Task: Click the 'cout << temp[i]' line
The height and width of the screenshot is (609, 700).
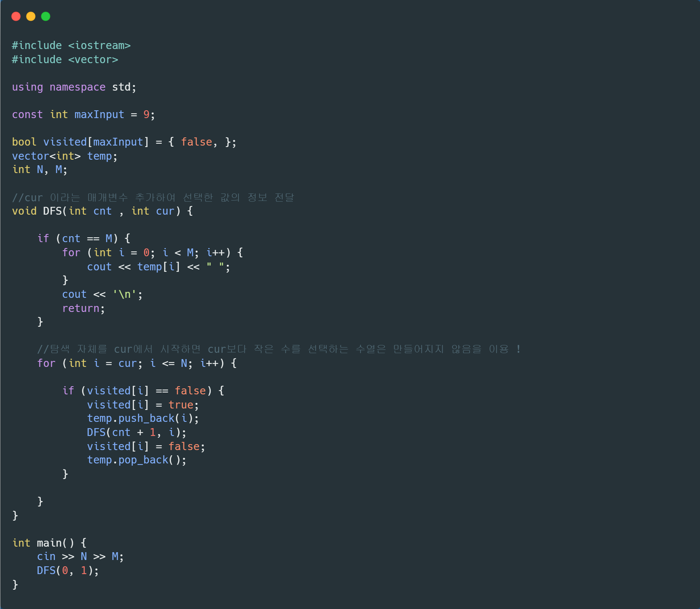Action: (x=158, y=267)
